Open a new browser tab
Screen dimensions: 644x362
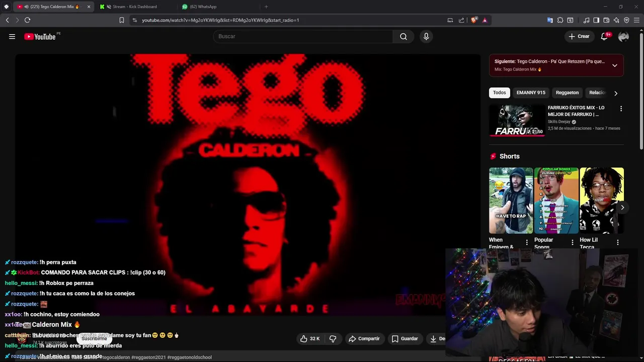click(266, 7)
